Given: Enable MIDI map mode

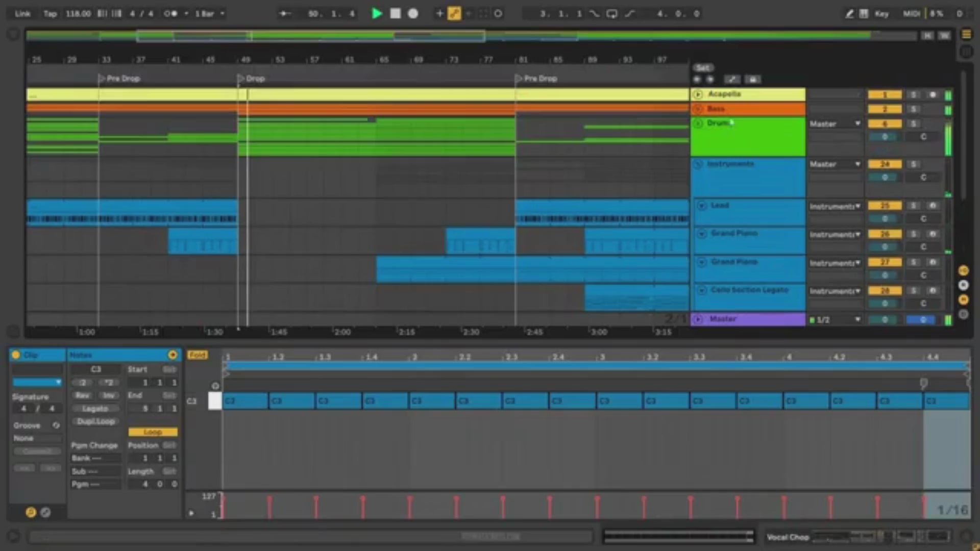Looking at the screenshot, I should [911, 14].
